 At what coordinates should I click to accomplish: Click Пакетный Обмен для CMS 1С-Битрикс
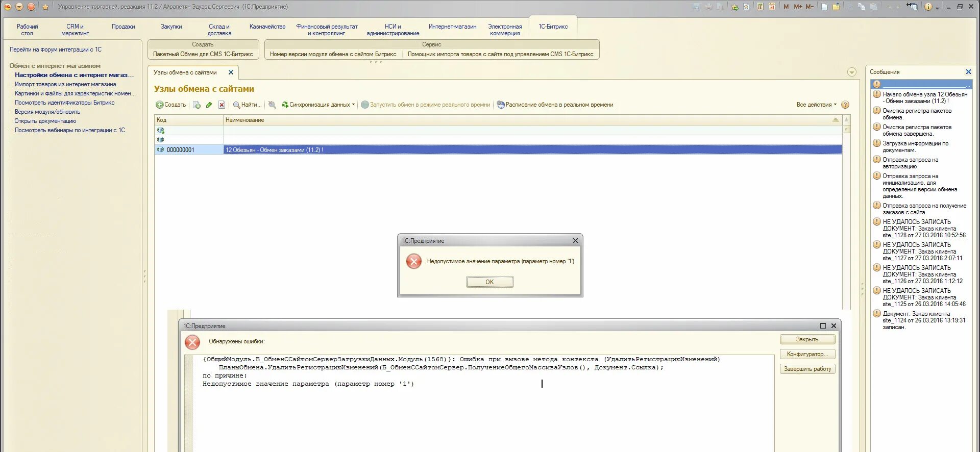click(203, 54)
